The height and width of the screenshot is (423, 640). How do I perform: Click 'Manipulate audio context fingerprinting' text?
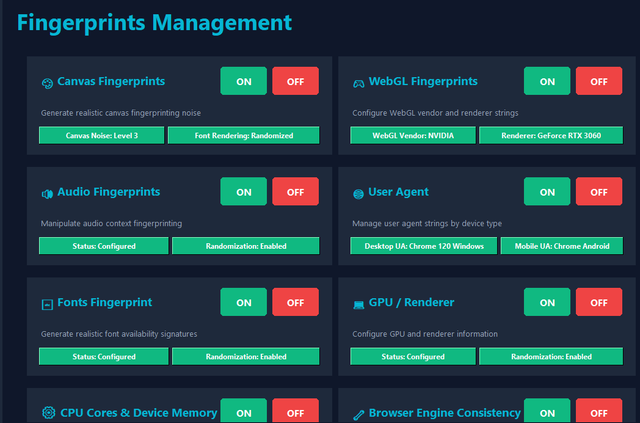(111, 223)
